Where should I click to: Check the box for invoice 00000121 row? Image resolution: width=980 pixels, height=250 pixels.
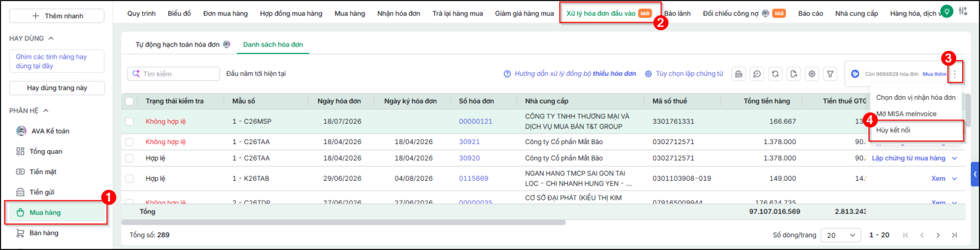coord(129,121)
